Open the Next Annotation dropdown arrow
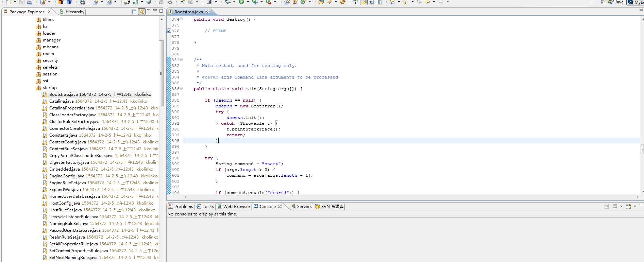Viewport: 644px width, 262px height. tap(399, 2)
